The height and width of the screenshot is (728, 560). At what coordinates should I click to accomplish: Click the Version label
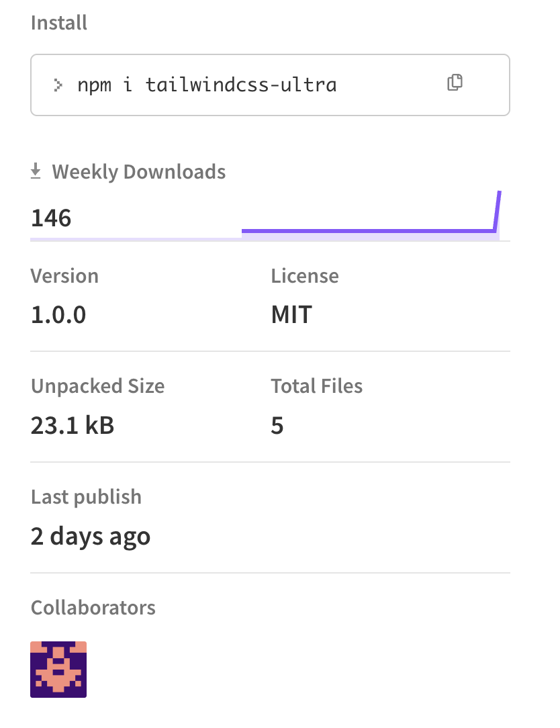(64, 276)
